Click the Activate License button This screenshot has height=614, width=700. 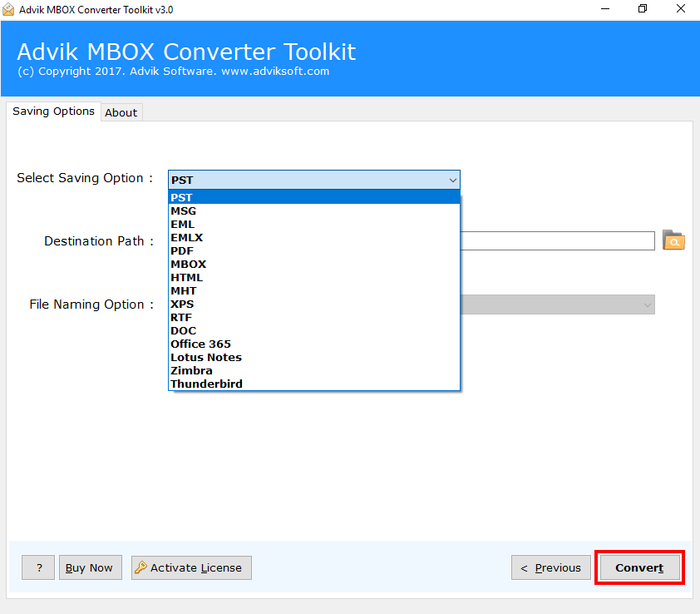191,567
